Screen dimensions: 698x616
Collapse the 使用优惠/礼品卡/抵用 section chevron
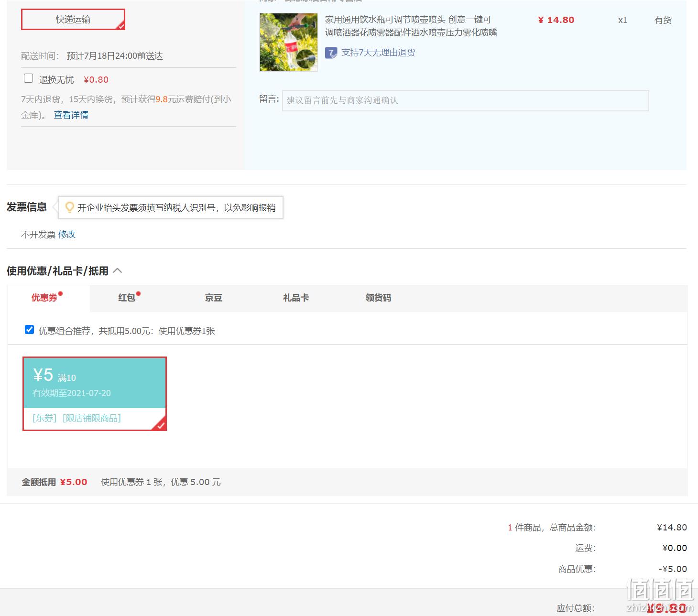(x=118, y=271)
